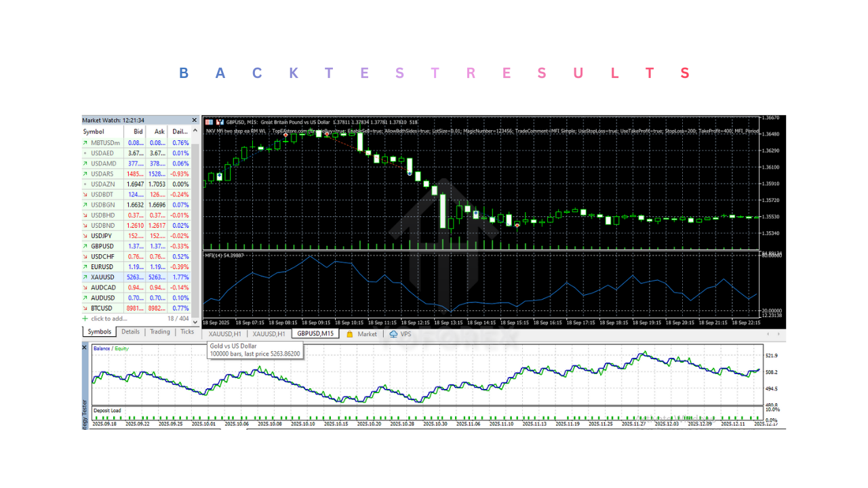
Task: Click the green plus add-symbol icon
Action: [85, 319]
